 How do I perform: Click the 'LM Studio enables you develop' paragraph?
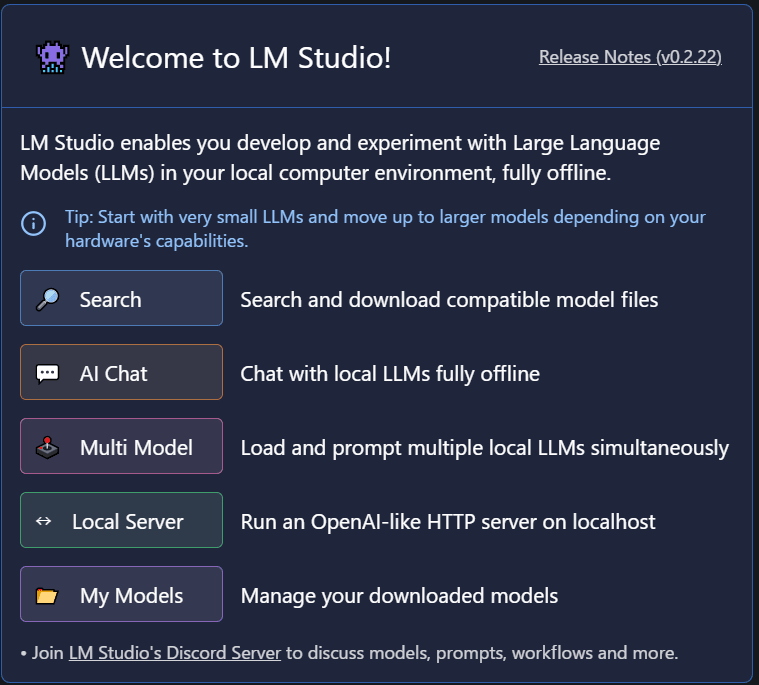(340, 158)
